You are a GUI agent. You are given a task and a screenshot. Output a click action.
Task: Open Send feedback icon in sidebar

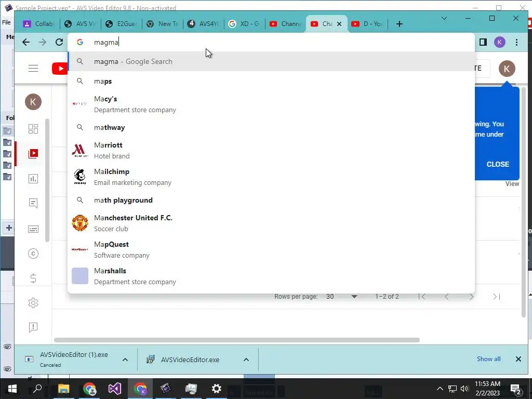point(33,327)
